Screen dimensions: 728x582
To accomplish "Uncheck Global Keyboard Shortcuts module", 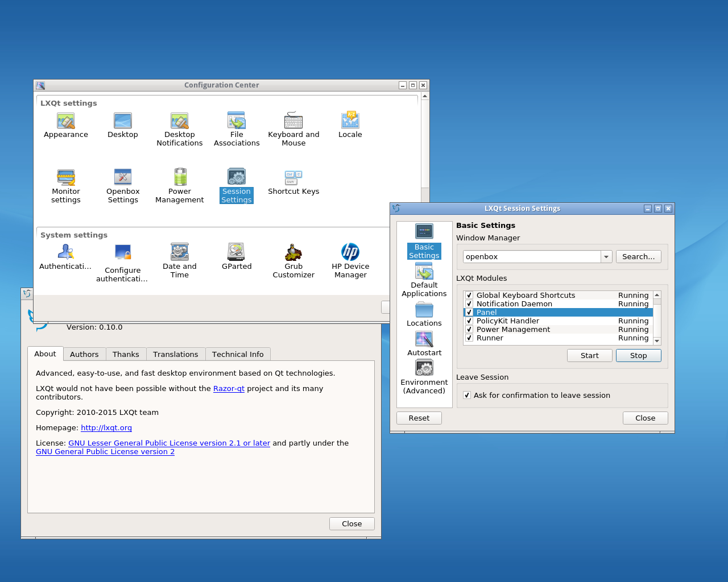I will [469, 296].
